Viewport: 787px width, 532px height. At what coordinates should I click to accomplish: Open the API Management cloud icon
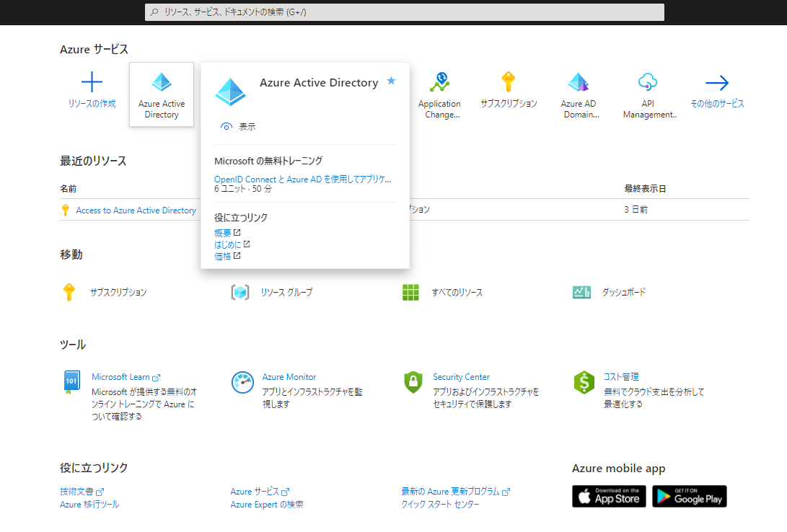click(x=648, y=82)
